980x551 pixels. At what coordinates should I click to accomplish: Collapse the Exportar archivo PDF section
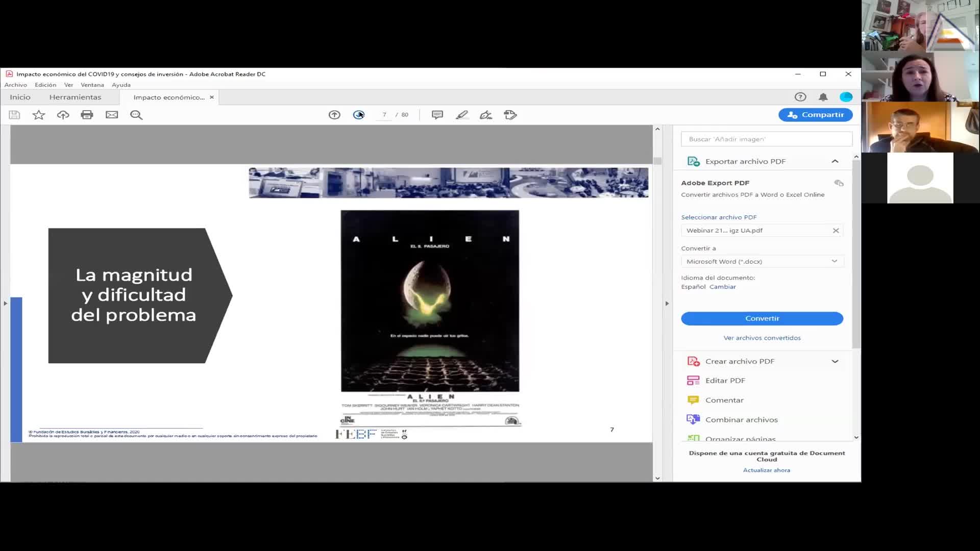835,161
